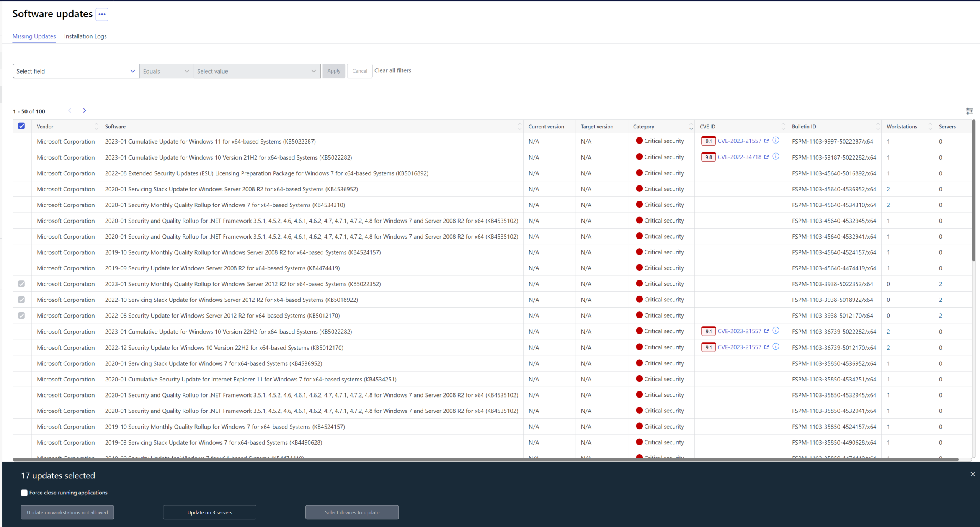Show info for CVE-2022-34718
This screenshot has width=980, height=527.
[776, 156]
